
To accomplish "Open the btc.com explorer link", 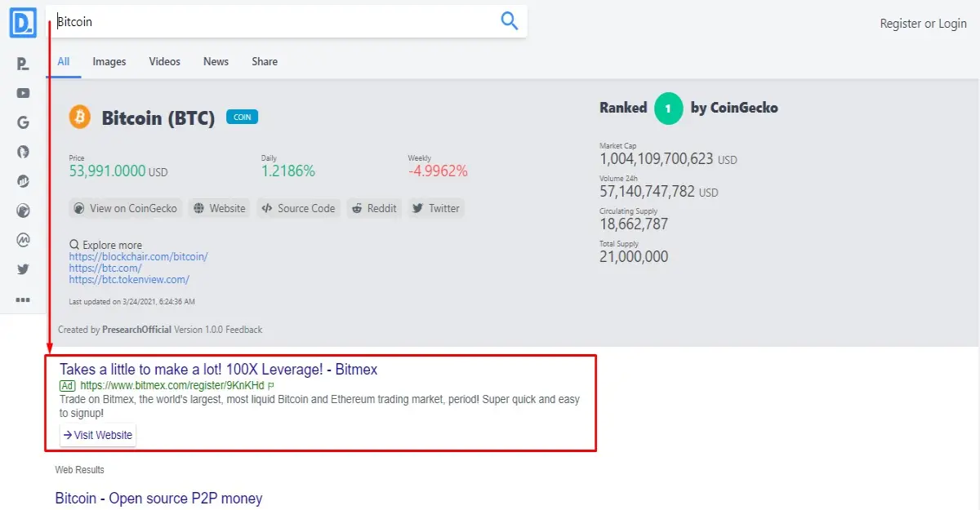I will 105,268.
